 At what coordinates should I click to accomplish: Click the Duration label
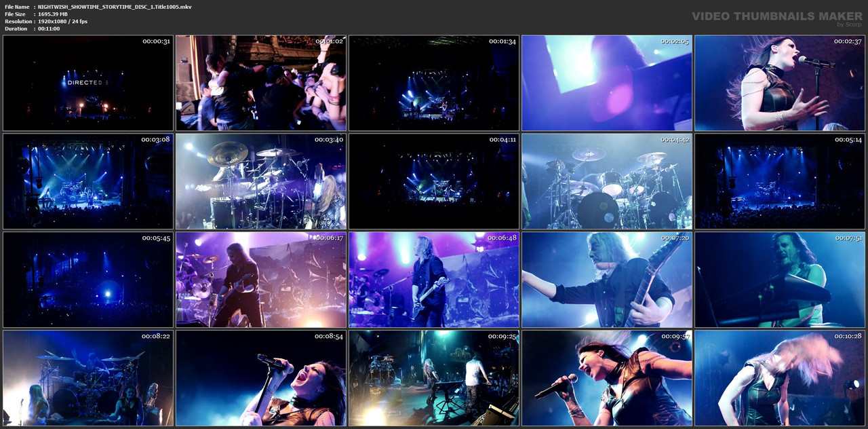tap(16, 29)
